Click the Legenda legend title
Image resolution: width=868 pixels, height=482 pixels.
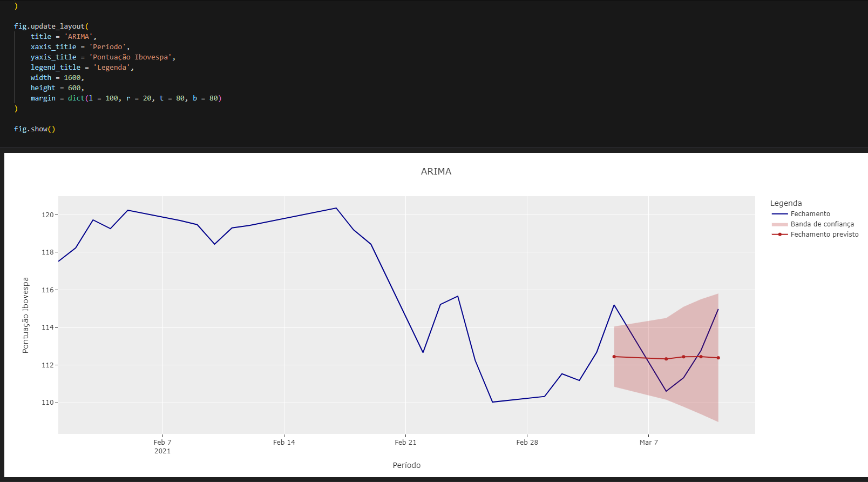785,203
